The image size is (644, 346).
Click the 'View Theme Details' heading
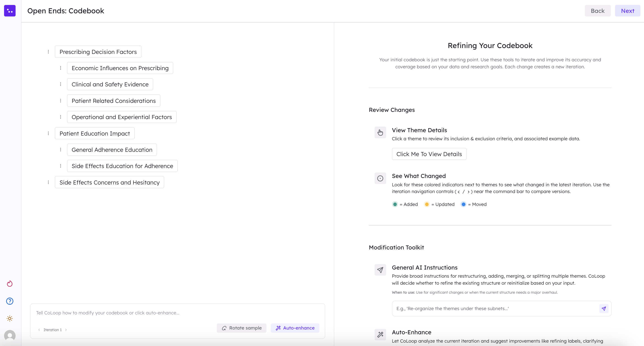(x=419, y=130)
